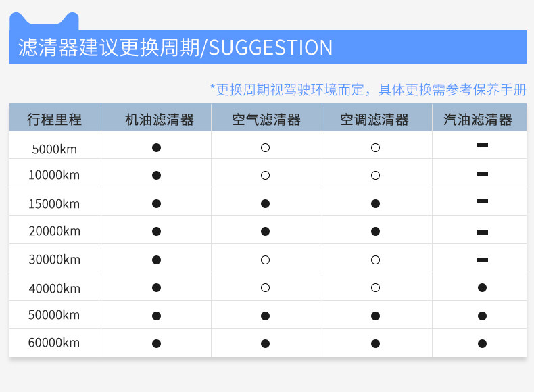Image resolution: width=534 pixels, height=392 pixels.
Task: Click the 滤清器建议更换周期/SUGGESTION title banner
Action: point(176,47)
